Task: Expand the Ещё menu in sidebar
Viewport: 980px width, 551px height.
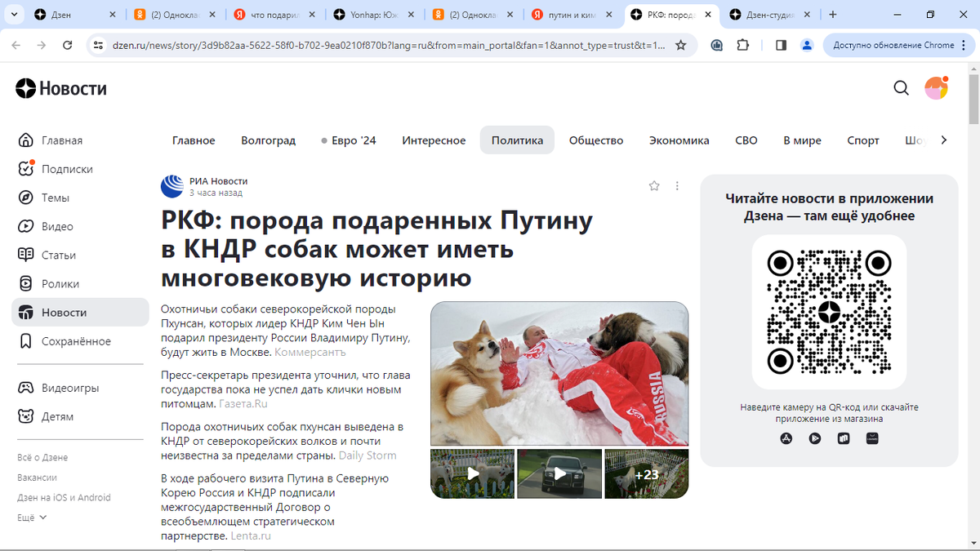Action: click(x=32, y=518)
